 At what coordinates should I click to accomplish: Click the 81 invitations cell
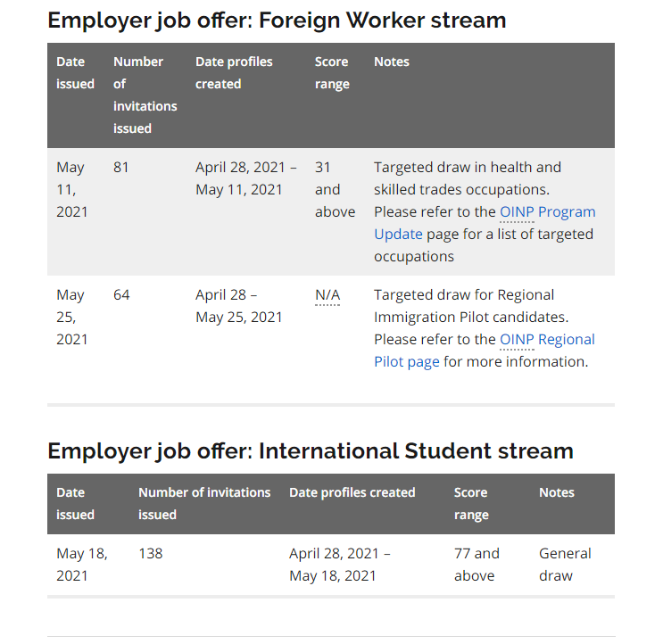(121, 168)
